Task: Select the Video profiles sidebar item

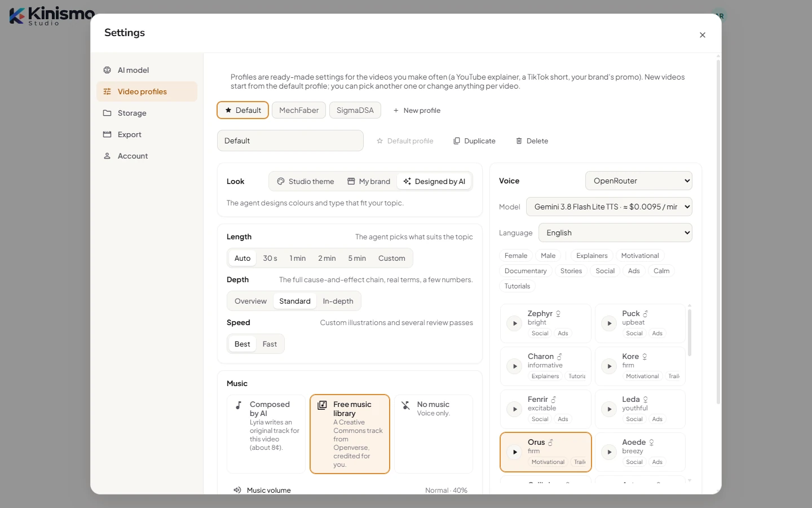Action: pyautogui.click(x=147, y=91)
